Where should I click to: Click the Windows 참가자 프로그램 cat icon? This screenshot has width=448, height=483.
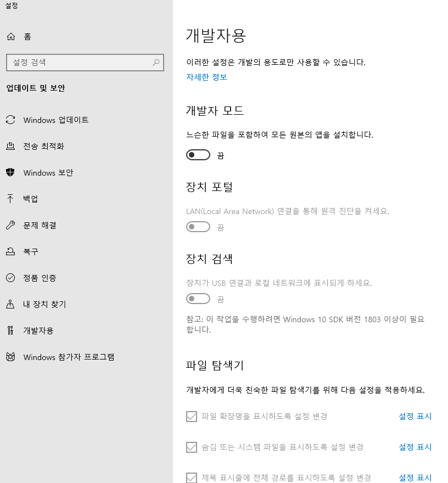pyautogui.click(x=10, y=357)
